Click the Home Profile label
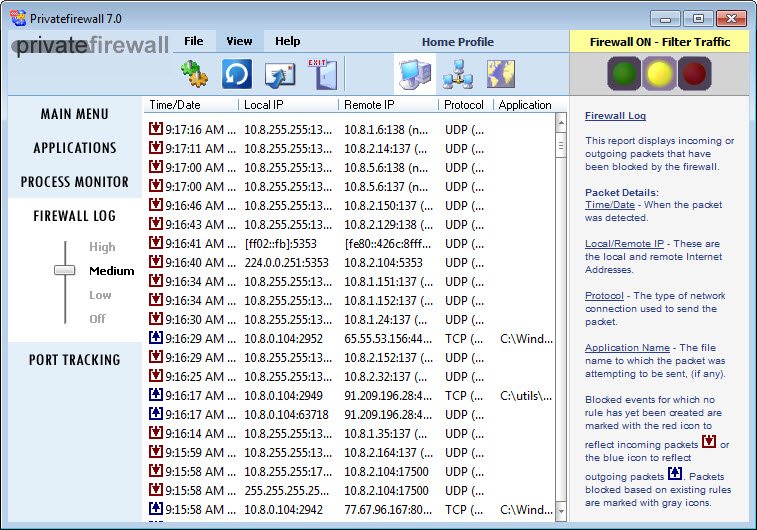 [458, 42]
